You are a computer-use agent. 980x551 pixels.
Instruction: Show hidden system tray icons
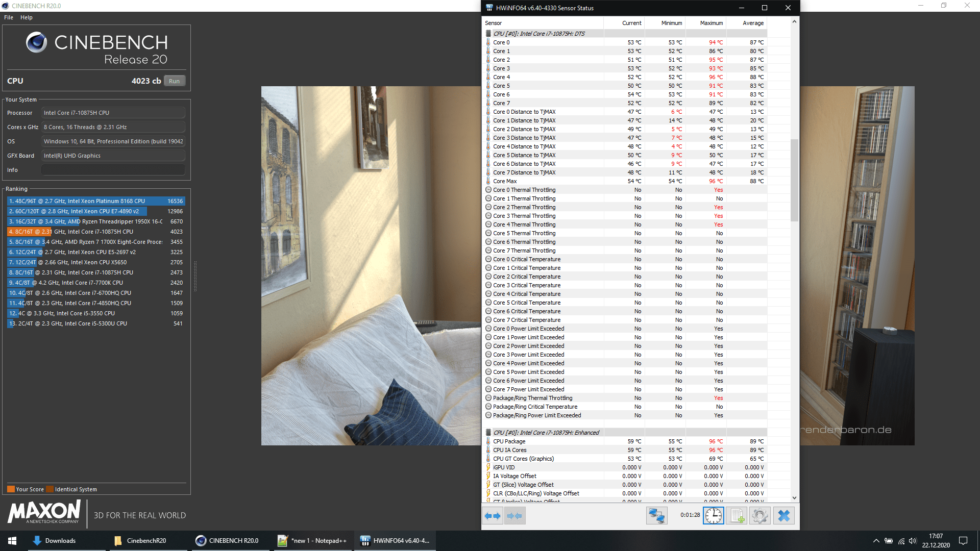(x=876, y=541)
